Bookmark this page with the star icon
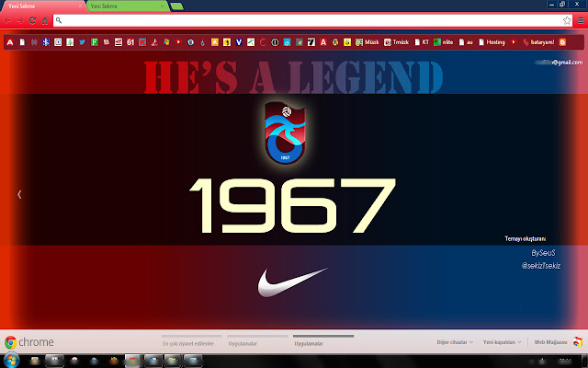This screenshot has width=588, height=368. point(567,20)
